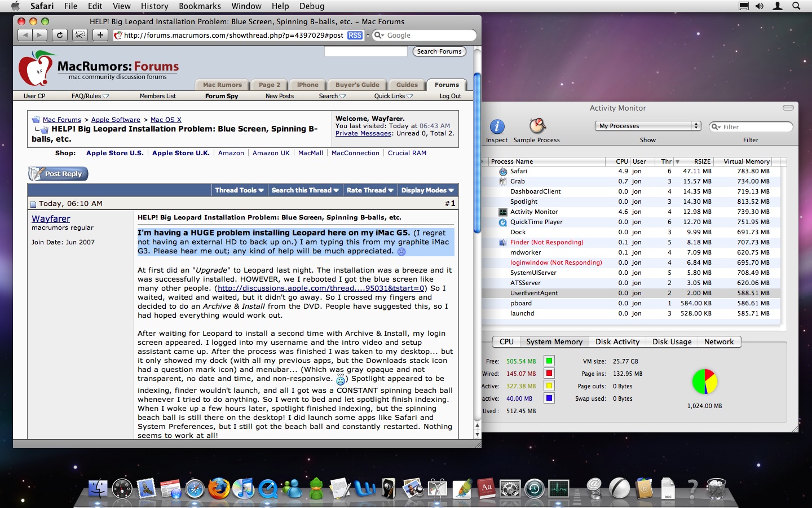Sort processes by the RSIZE column header
This screenshot has height=508, width=812.
click(698, 161)
